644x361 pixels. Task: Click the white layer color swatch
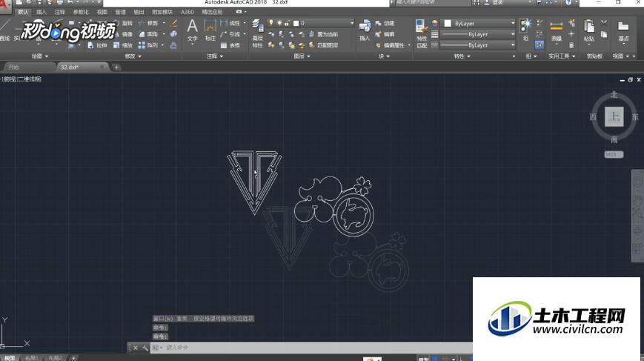click(x=296, y=24)
